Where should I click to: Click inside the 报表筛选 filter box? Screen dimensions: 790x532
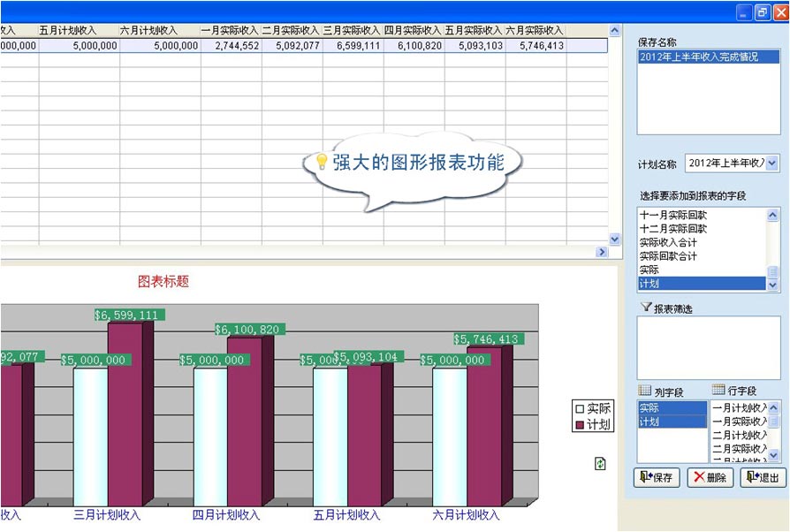709,347
